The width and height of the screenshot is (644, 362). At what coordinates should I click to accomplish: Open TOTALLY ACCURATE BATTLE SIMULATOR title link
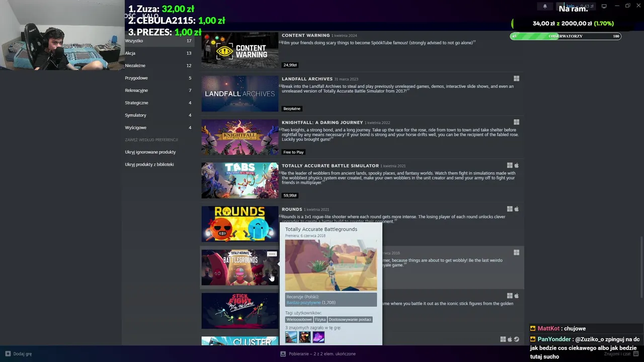330,165
